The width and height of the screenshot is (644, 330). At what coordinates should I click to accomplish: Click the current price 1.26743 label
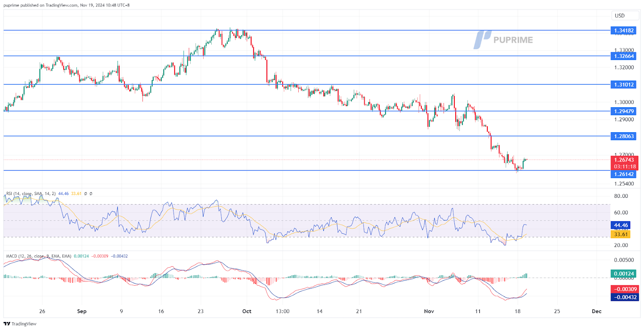tap(624, 160)
